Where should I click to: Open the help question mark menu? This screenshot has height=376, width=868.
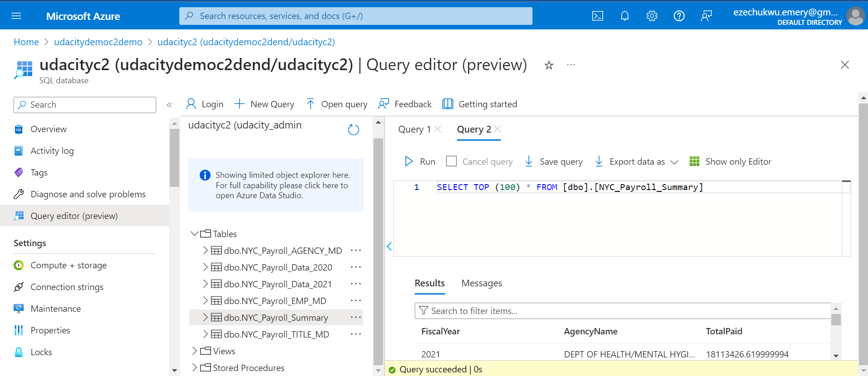(x=679, y=16)
